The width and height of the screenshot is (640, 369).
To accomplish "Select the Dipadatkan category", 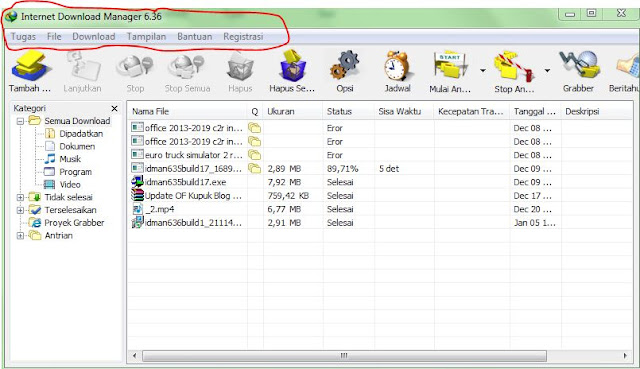I will click(81, 133).
